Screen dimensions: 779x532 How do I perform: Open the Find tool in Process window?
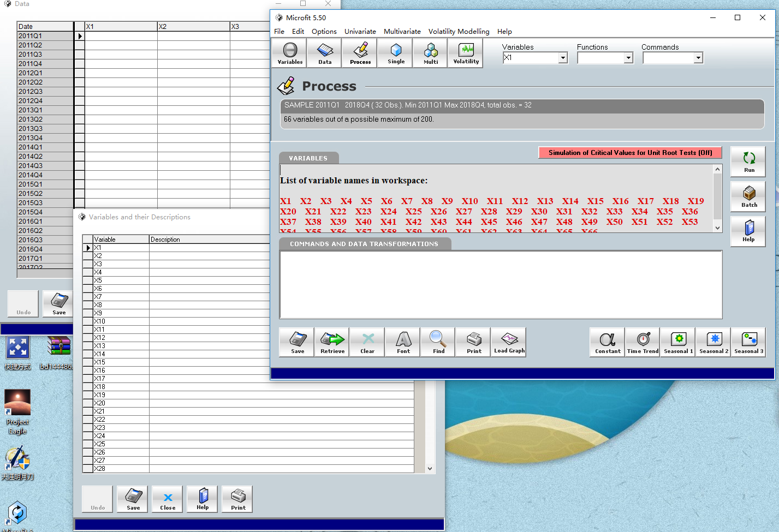pyautogui.click(x=438, y=342)
